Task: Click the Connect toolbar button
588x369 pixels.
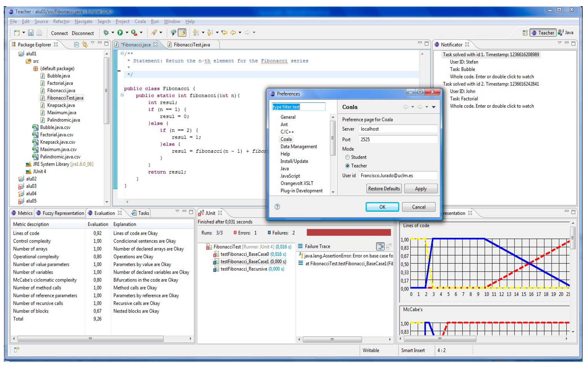Action: click(59, 33)
